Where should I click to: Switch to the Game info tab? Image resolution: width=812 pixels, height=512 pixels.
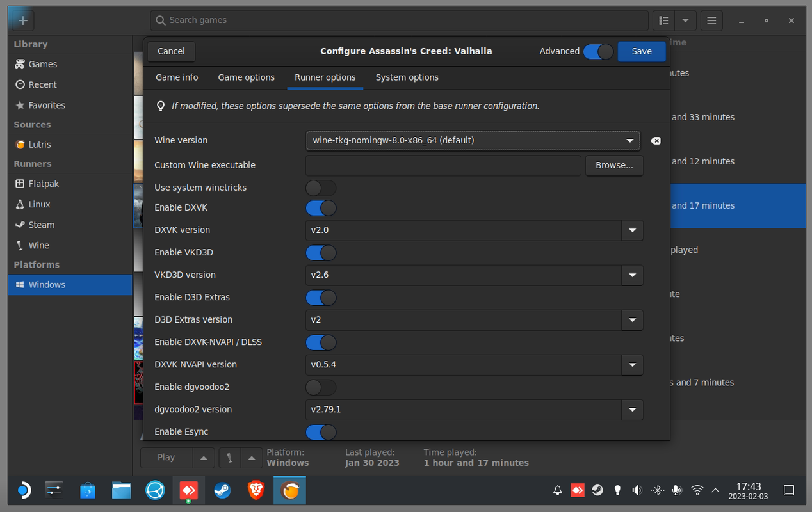coord(177,77)
